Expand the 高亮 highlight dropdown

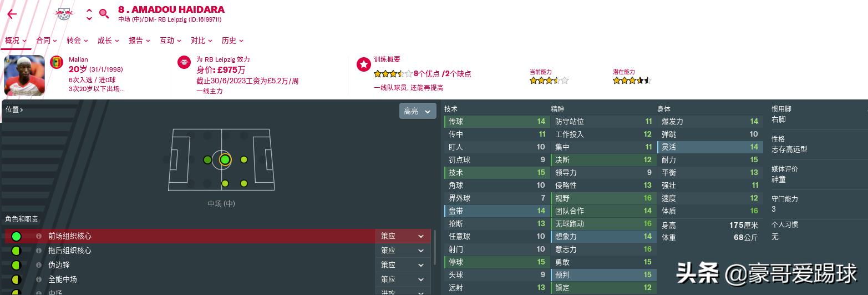coord(418,111)
